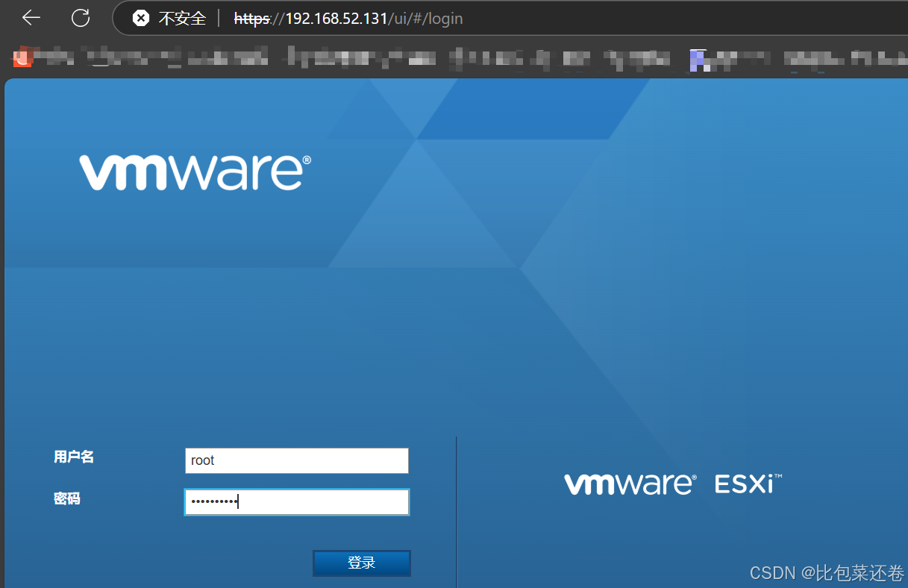
Task: Click the 用户名 username field containing root
Action: [x=297, y=460]
